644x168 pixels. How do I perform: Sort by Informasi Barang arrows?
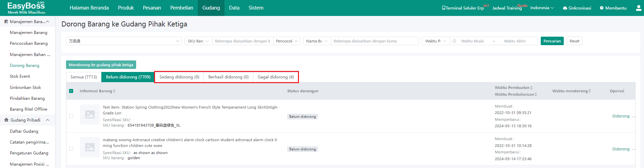[x=114, y=91]
